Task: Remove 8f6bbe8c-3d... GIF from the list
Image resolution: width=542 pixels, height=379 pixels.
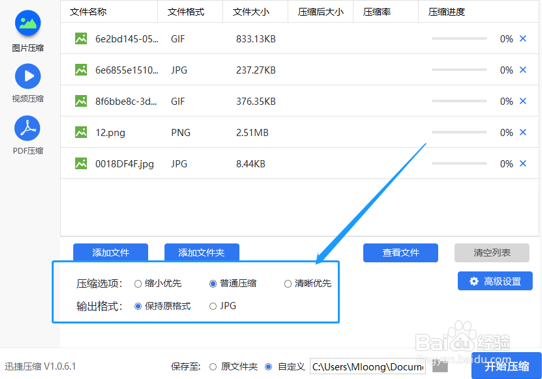Action: [x=523, y=101]
